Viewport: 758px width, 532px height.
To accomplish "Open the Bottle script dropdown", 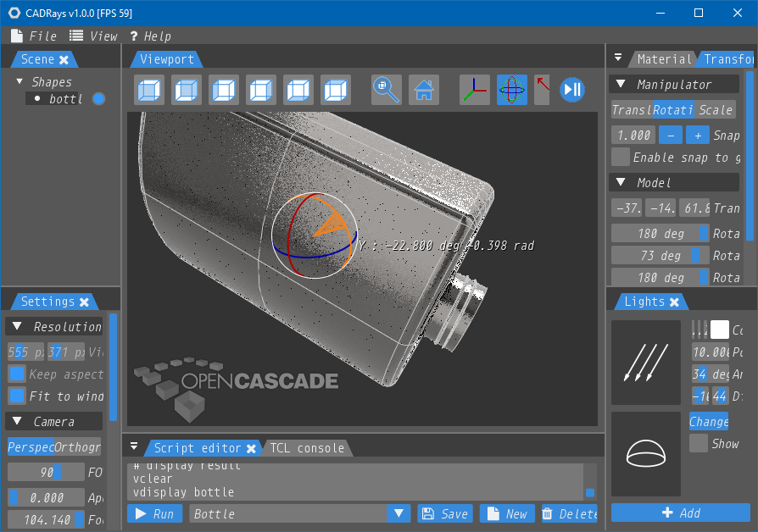I will [399, 513].
